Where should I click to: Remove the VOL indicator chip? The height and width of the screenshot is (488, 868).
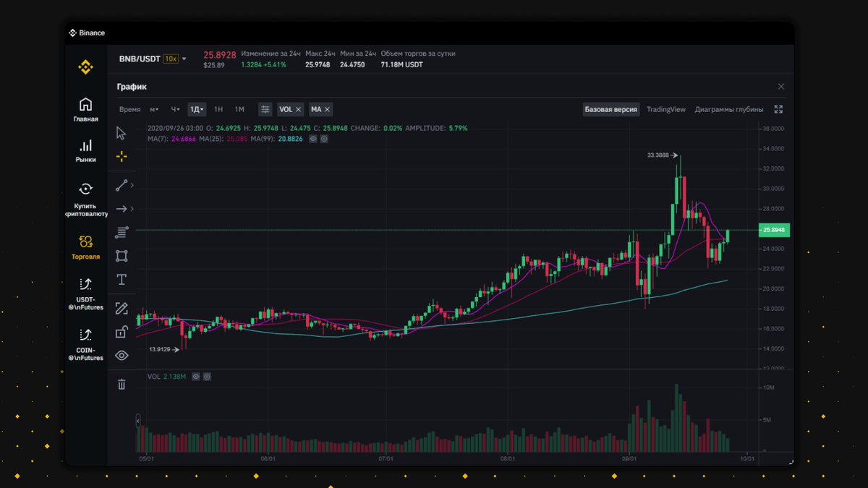[298, 109]
